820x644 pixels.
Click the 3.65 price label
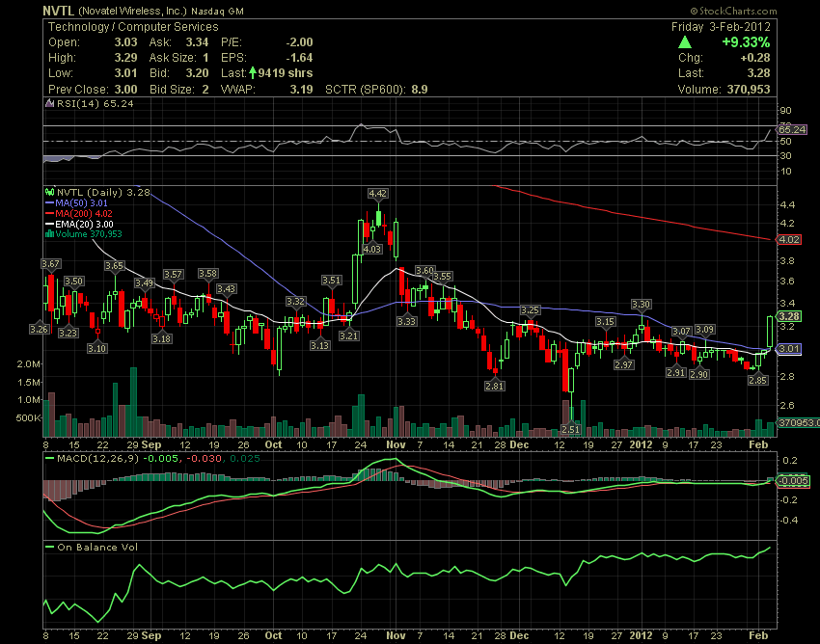pyautogui.click(x=114, y=265)
